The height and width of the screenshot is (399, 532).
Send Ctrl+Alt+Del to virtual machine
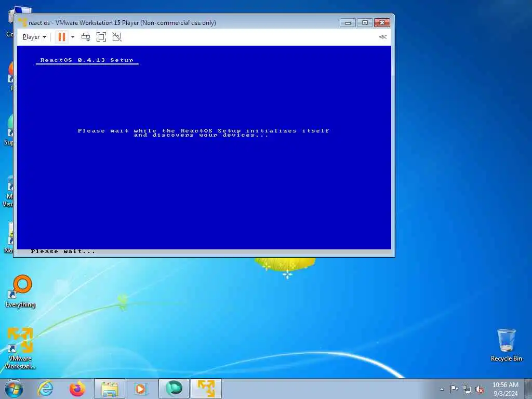(86, 37)
